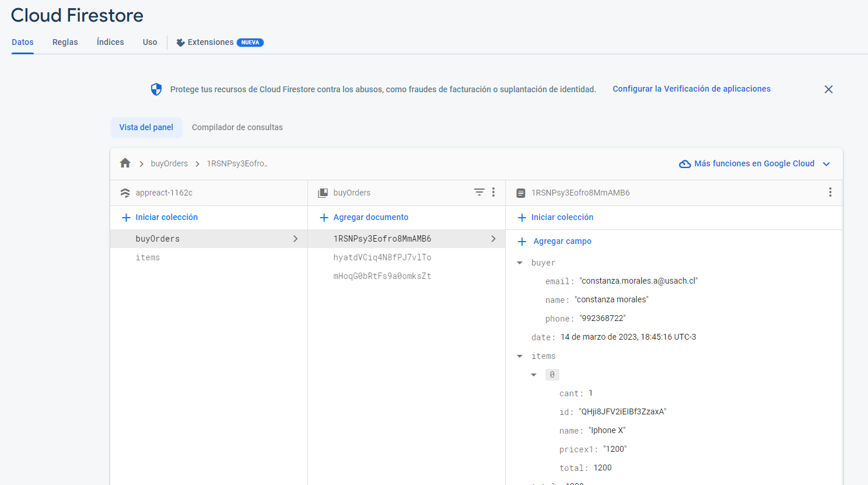Filter the buyOrders documents

click(479, 192)
